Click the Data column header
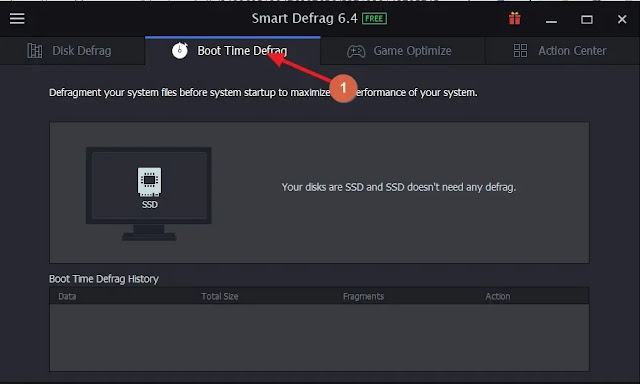 (x=67, y=296)
